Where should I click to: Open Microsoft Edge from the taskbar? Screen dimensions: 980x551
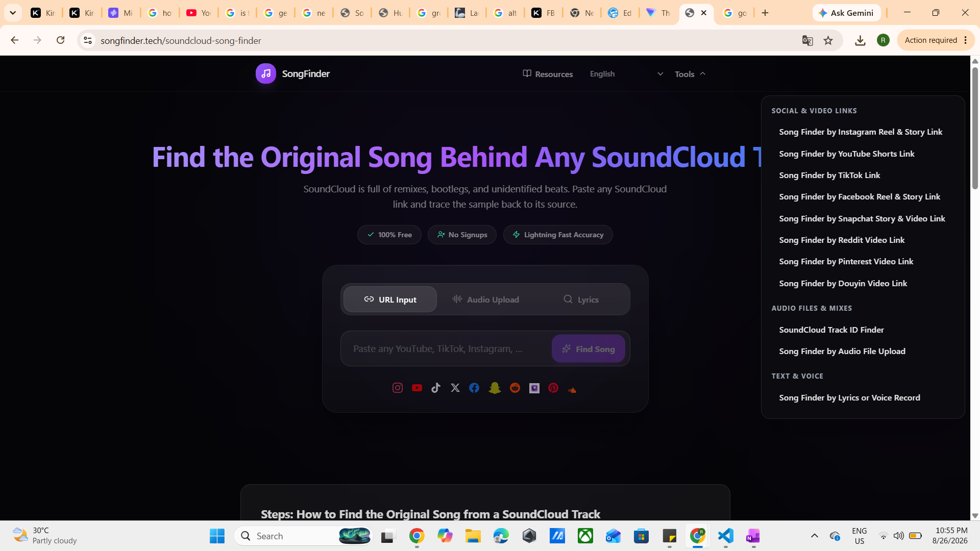(x=501, y=536)
